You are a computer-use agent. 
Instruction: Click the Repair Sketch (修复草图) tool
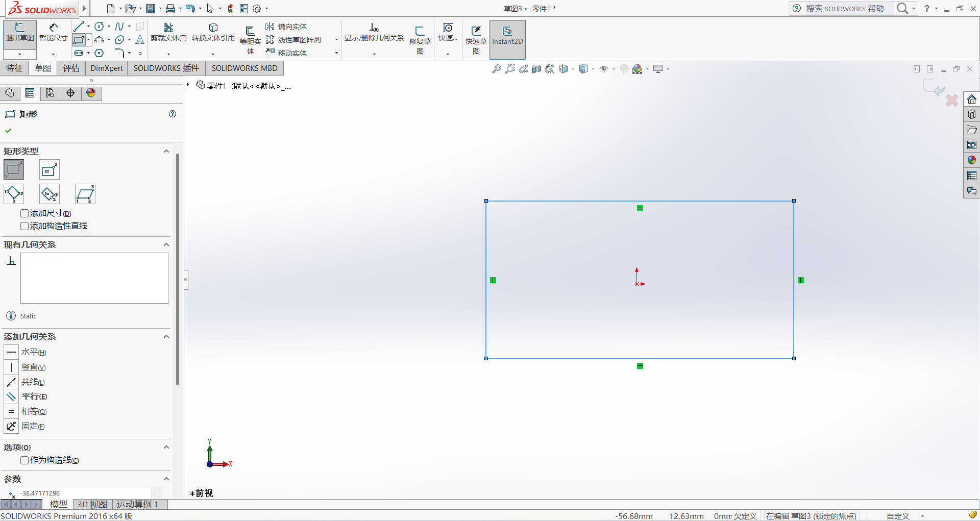pyautogui.click(x=420, y=40)
